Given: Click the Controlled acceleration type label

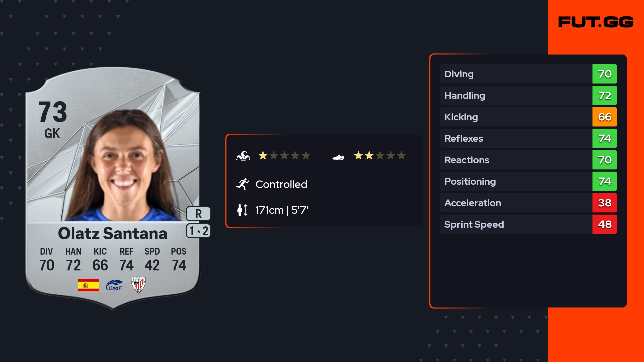Looking at the screenshot, I should 281,184.
